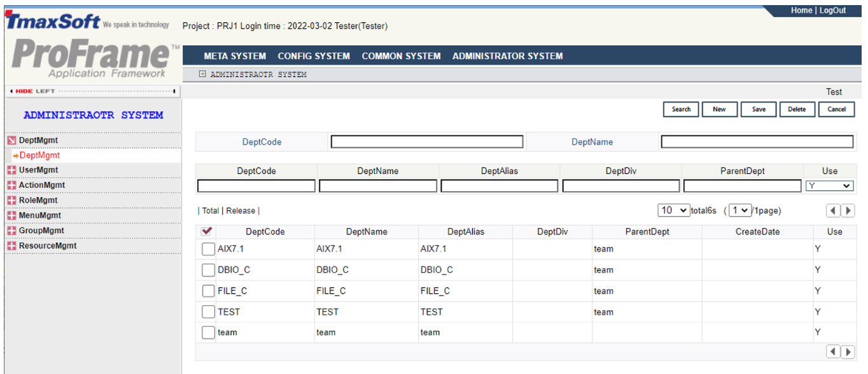This screenshot has width=868, height=374.
Task: Click the next-page arrow icon
Action: point(848,210)
